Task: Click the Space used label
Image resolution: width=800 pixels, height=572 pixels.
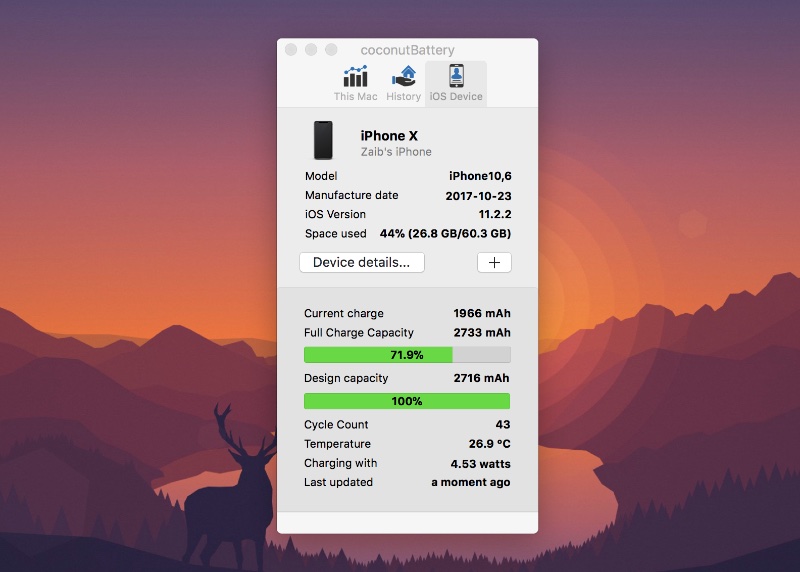Action: (336, 234)
